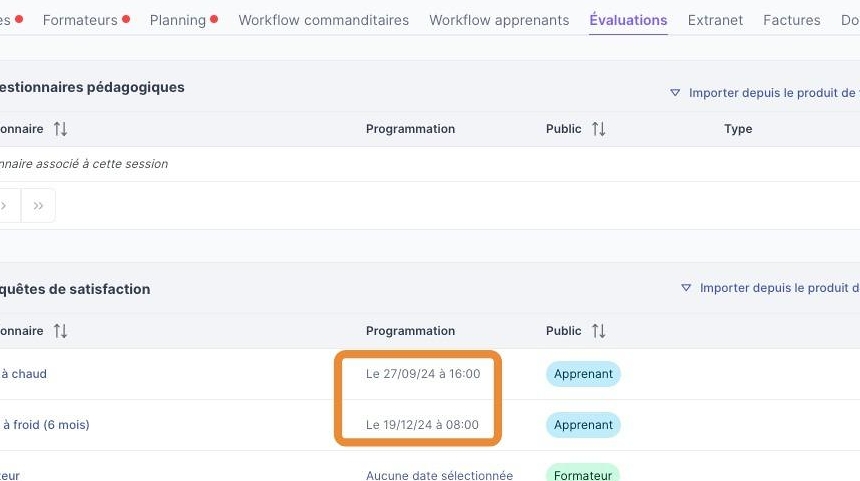Go to next page chevron
860x481 pixels.
click(5, 206)
